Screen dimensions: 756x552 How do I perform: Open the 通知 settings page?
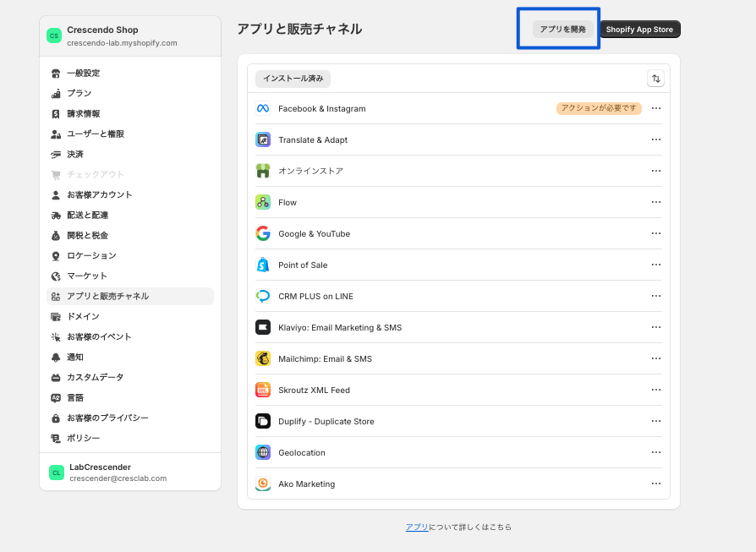75,358
